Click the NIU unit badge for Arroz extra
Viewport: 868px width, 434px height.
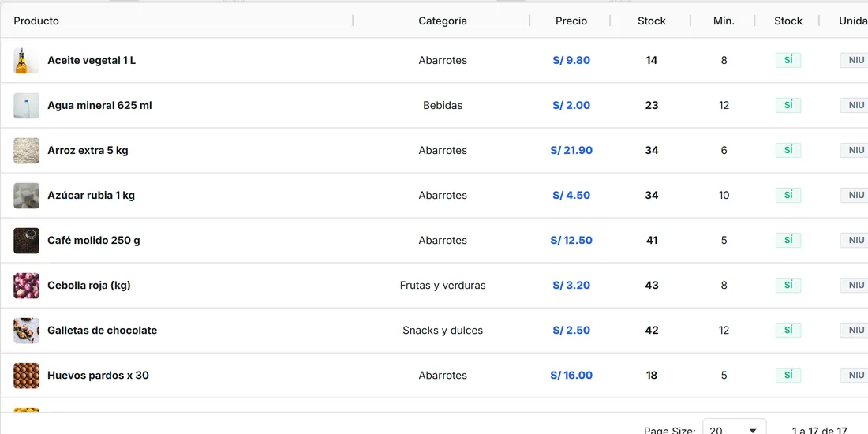tap(854, 150)
